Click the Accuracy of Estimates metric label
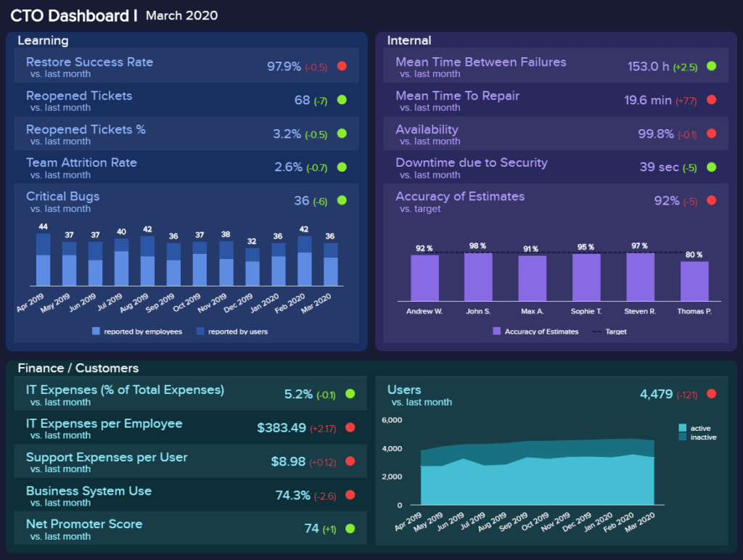 [462, 197]
